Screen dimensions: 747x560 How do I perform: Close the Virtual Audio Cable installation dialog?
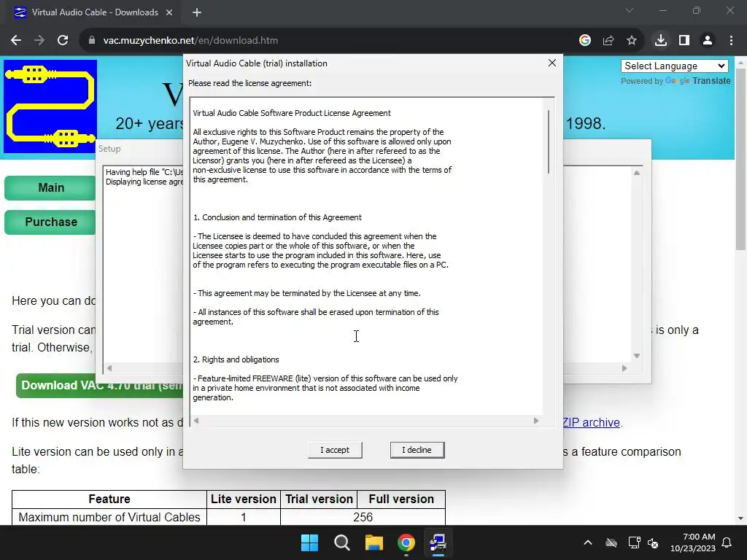pyautogui.click(x=552, y=63)
